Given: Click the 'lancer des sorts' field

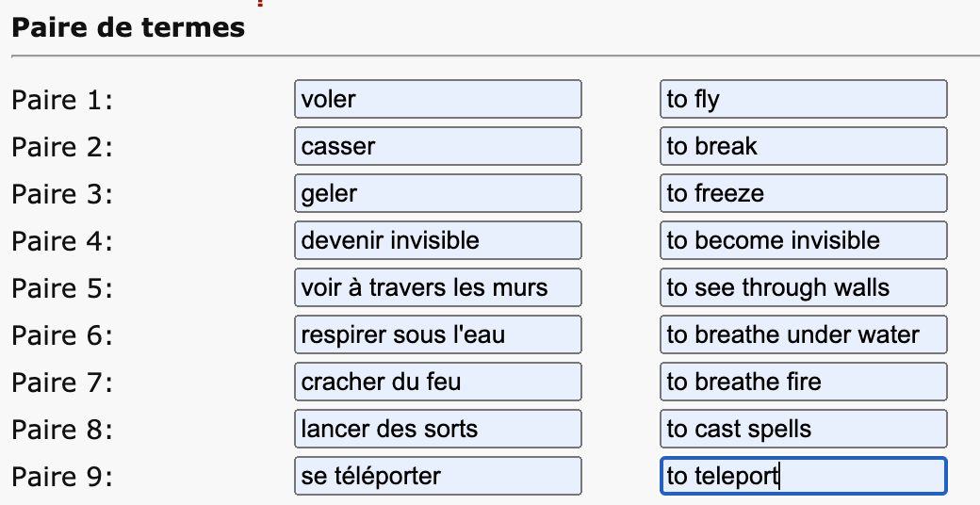Looking at the screenshot, I should [x=437, y=429].
